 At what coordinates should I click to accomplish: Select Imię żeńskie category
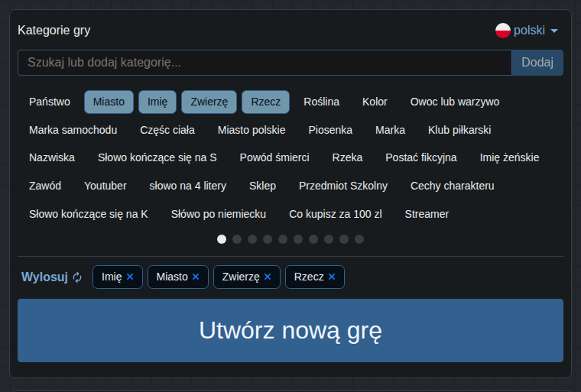pyautogui.click(x=509, y=158)
